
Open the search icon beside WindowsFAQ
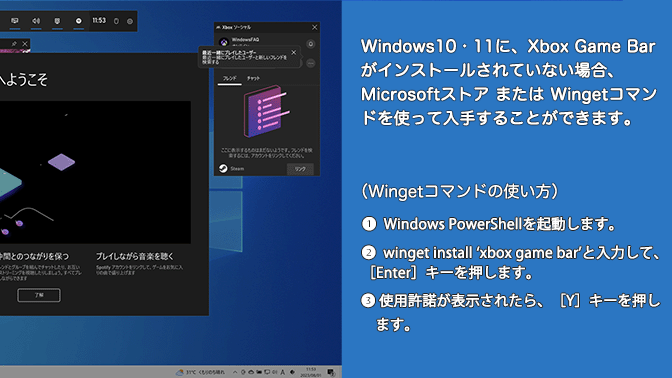point(311,44)
